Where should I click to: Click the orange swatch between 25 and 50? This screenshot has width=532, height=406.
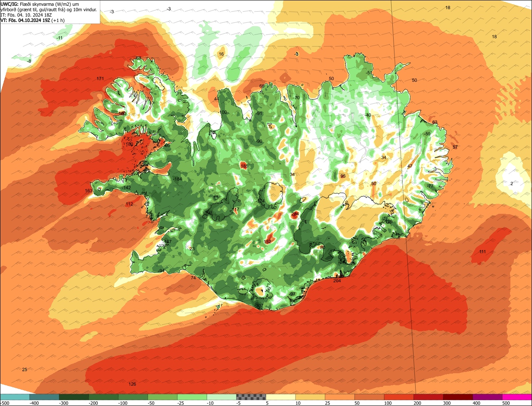[340, 397]
